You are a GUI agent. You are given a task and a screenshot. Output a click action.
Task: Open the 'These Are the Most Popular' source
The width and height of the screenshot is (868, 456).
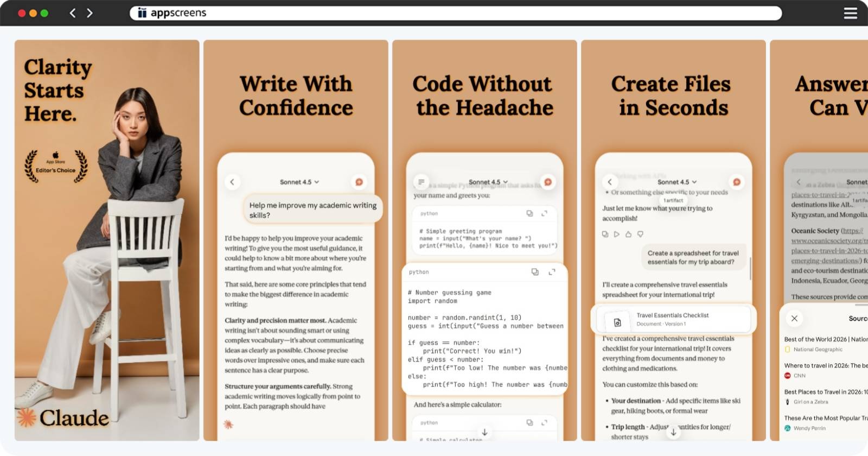click(826, 423)
